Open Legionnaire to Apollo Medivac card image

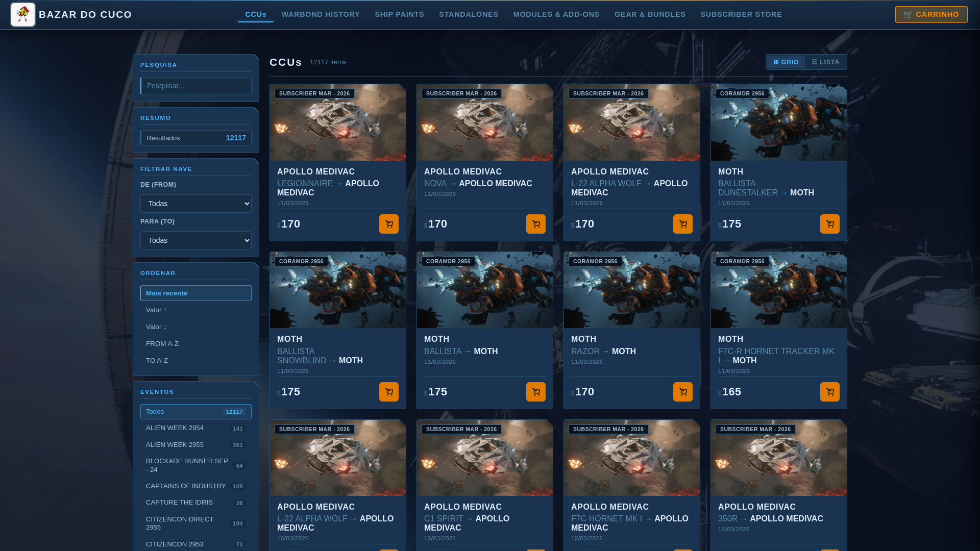pos(338,122)
